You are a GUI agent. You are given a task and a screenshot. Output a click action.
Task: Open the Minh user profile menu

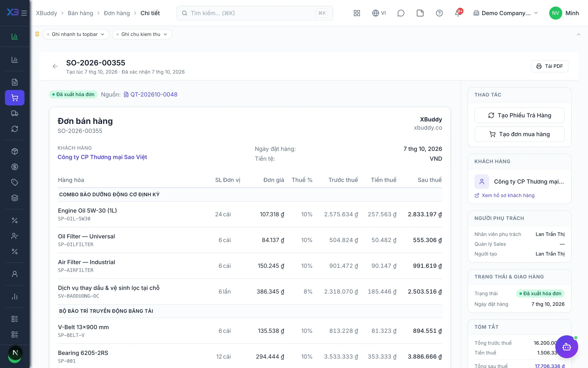[564, 13]
